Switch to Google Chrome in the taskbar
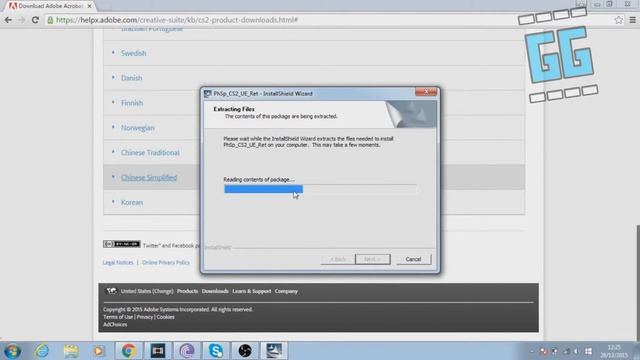This screenshot has width=640, height=360. (128, 351)
